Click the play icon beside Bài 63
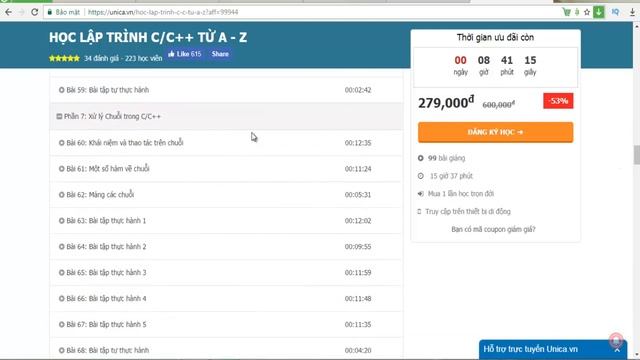 61,221
